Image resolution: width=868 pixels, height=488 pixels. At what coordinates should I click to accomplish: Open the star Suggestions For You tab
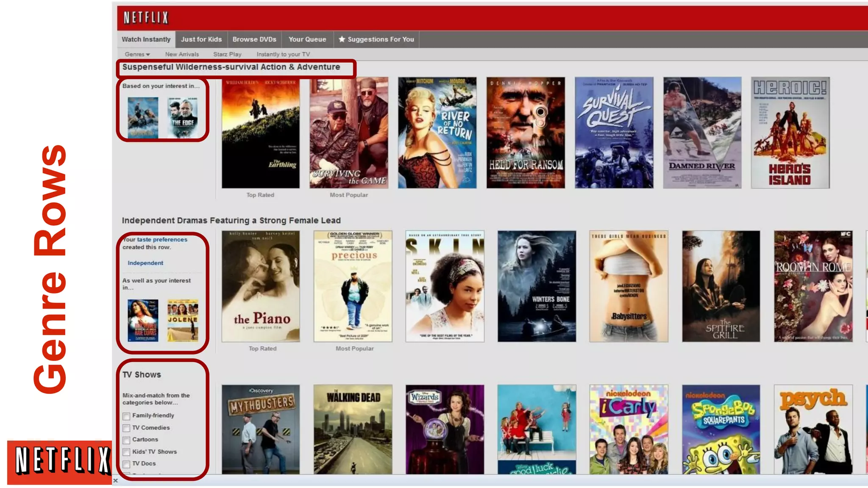pyautogui.click(x=376, y=39)
